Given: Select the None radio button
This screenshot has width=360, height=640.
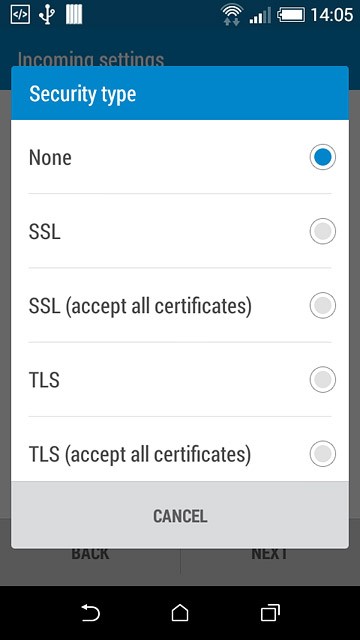Looking at the screenshot, I should coord(322,157).
